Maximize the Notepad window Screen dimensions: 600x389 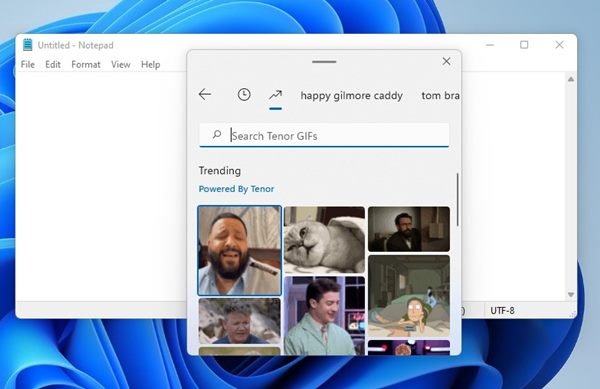point(524,45)
